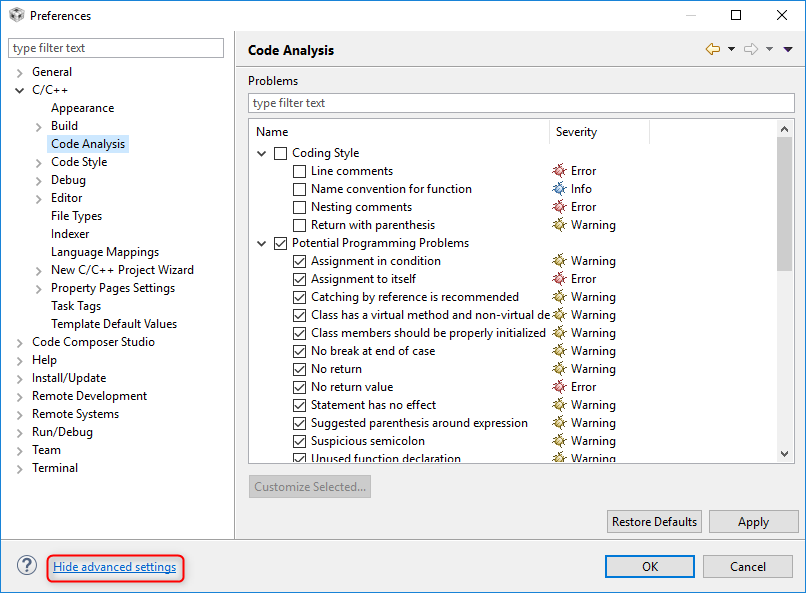
Task: Click the Hide advanced settings link
Action: pos(115,567)
